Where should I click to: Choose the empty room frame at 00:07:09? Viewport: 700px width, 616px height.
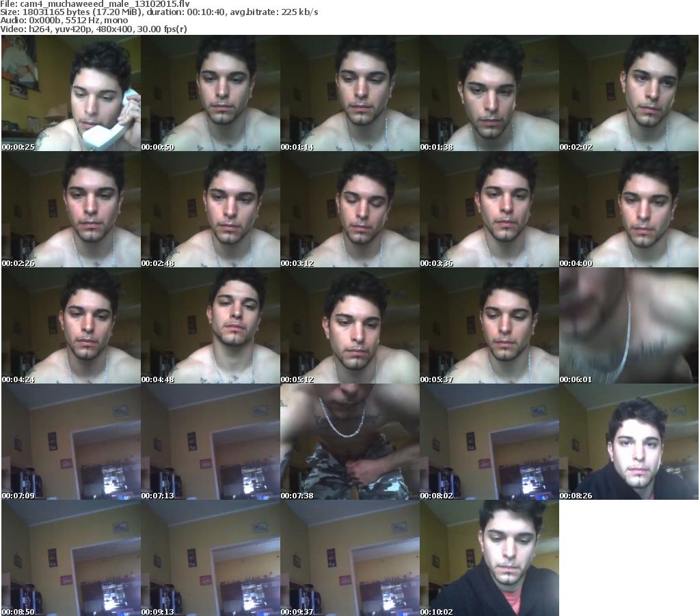[71, 442]
